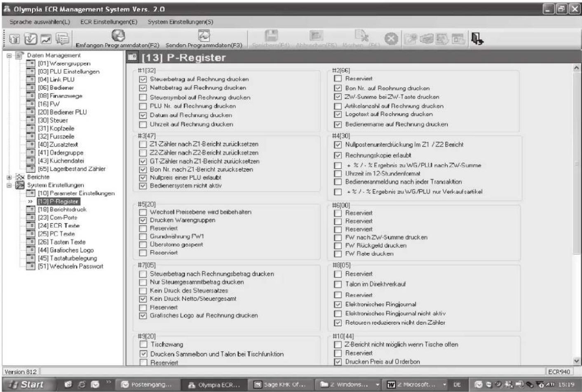Collapse the System Einstellungen tree node
Image resolution: width=582 pixels, height=392 pixels.
tap(9, 185)
